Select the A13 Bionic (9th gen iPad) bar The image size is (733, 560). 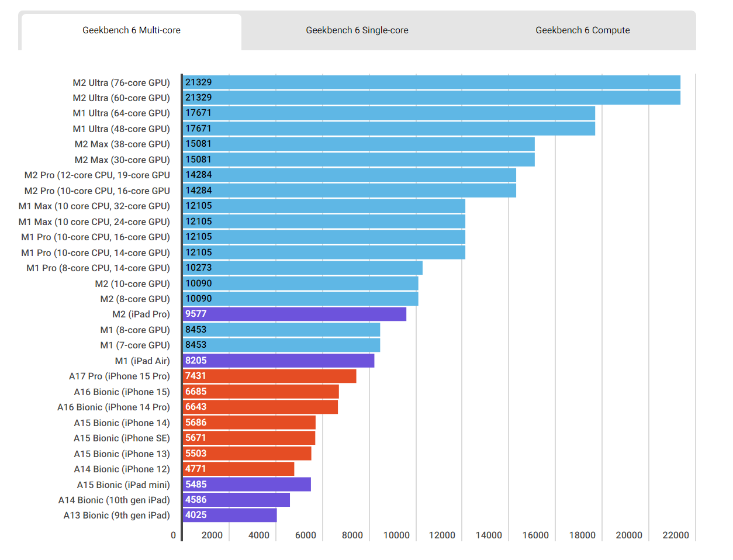pyautogui.click(x=230, y=515)
